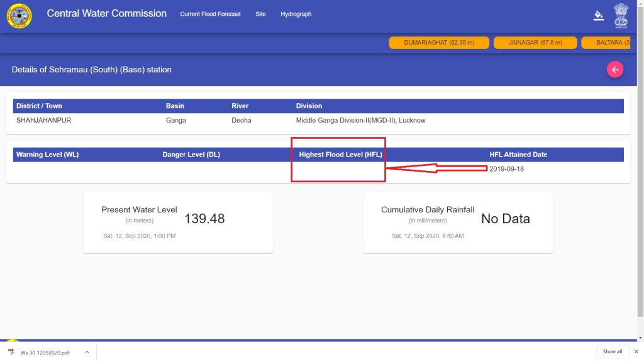Click the scrollbar down arrow
Image resolution: width=644 pixels, height=362 pixels.
pos(640,337)
